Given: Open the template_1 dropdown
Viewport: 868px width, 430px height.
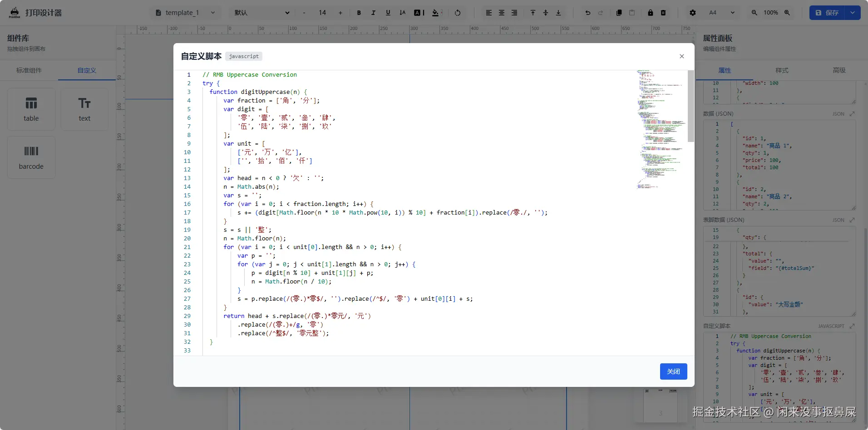Looking at the screenshot, I should click(185, 13).
